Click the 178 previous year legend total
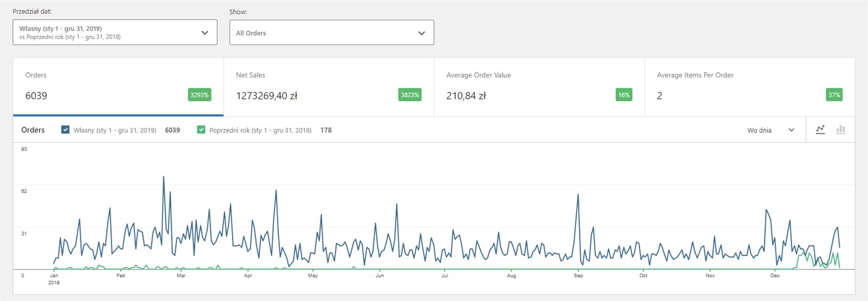Image resolution: width=868 pixels, height=301 pixels. [326, 130]
